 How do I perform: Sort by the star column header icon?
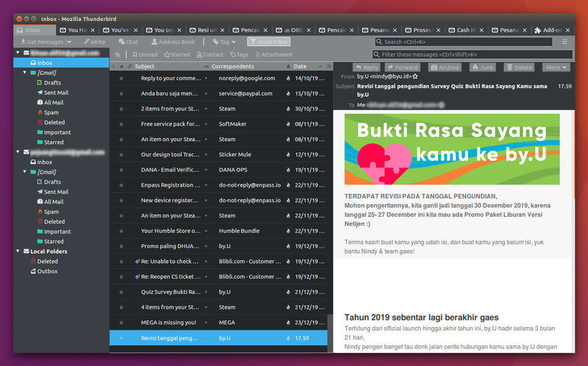click(121, 66)
